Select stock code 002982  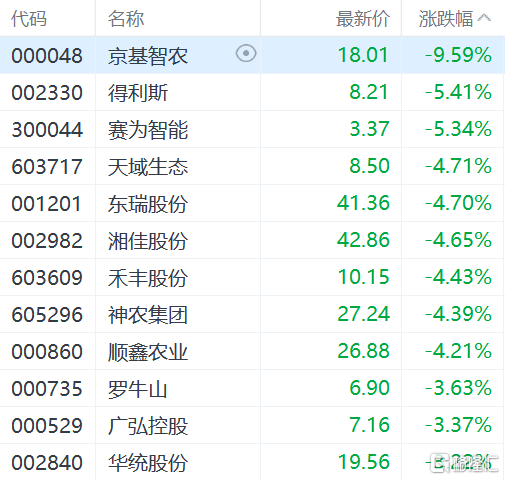(x=47, y=240)
